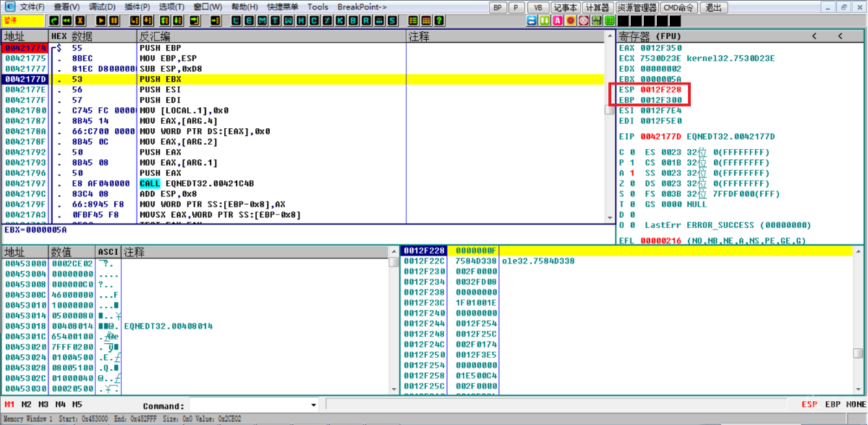Screen dimensions: 868x425
Task: Switch to memory window M3
Action: tap(44, 405)
